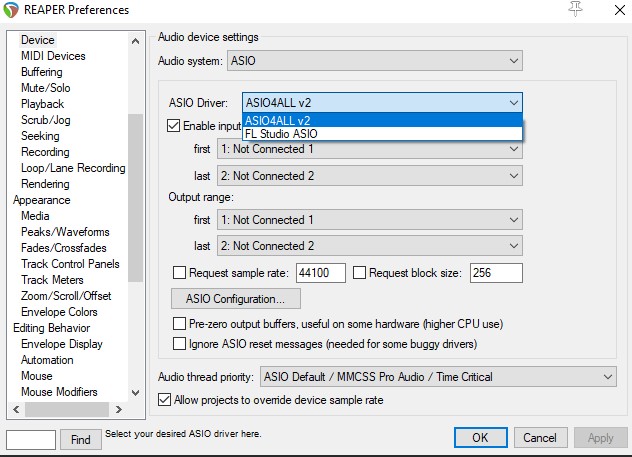Click the pin icon in title bar
The image size is (632, 457).
point(575,9)
